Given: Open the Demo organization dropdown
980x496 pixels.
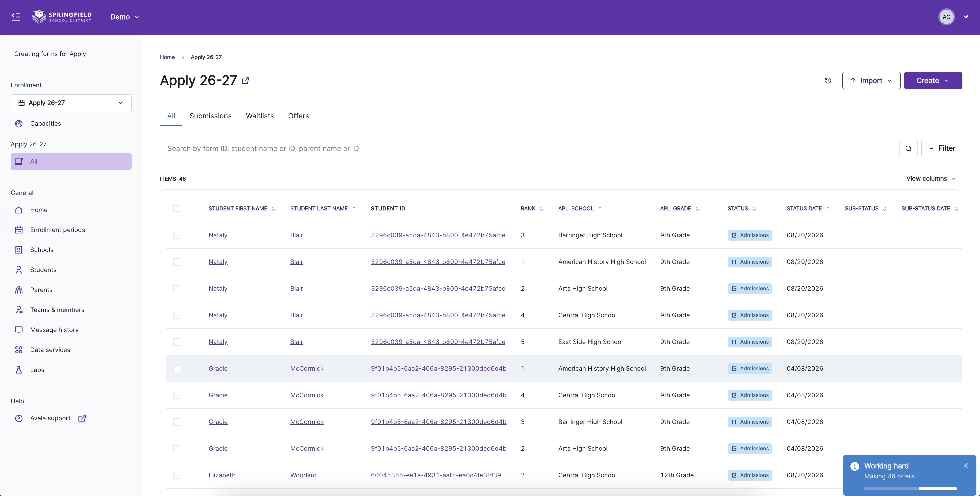Looking at the screenshot, I should (x=124, y=17).
